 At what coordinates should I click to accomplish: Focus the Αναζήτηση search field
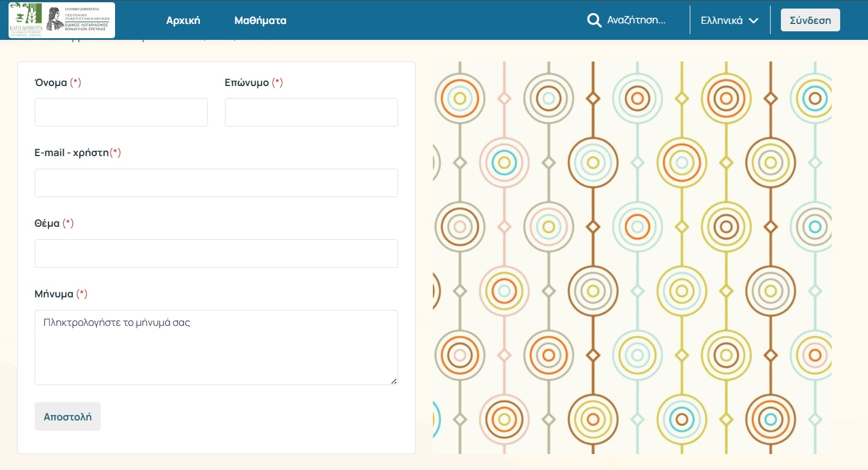tap(636, 21)
